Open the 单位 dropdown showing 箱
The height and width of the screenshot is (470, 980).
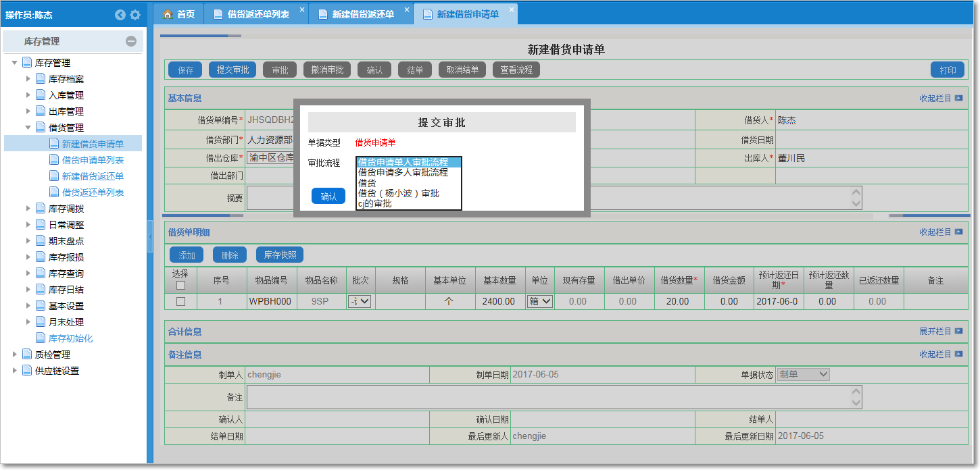pyautogui.click(x=539, y=302)
